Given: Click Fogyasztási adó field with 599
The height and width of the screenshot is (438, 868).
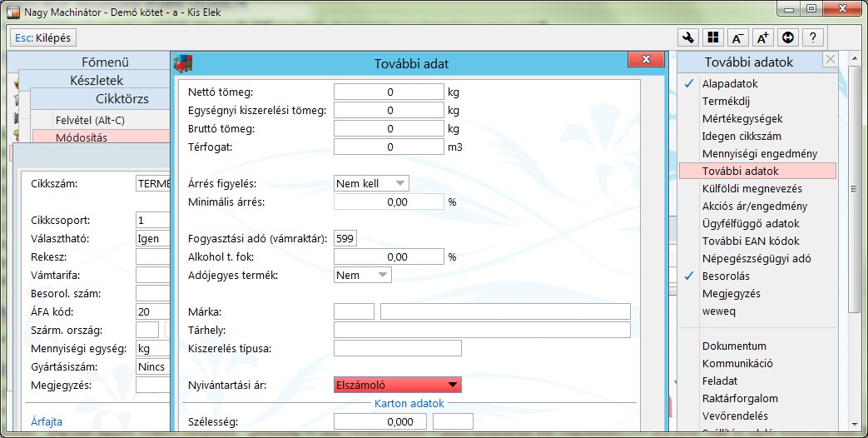Looking at the screenshot, I should tap(345, 238).
